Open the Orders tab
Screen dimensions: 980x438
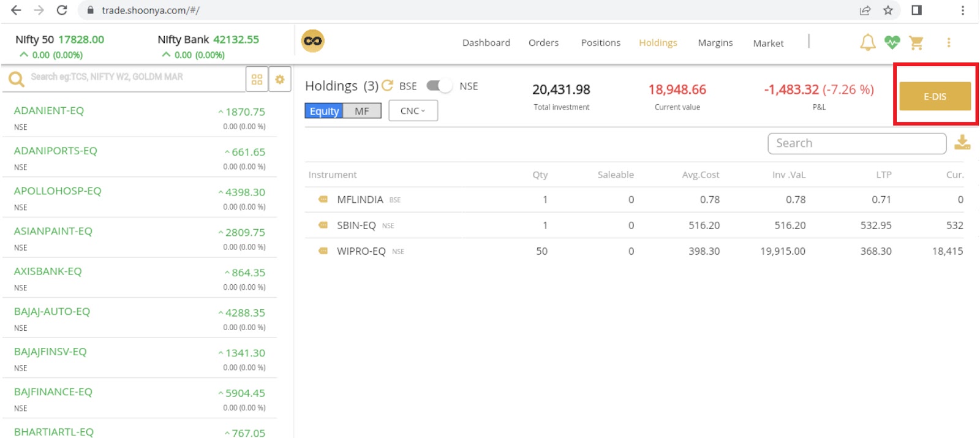(x=544, y=42)
